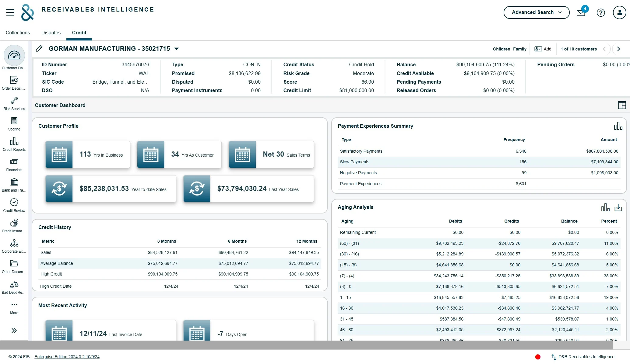Select the Remaining Current aging row
This screenshot has width=630, height=364.
(479, 233)
